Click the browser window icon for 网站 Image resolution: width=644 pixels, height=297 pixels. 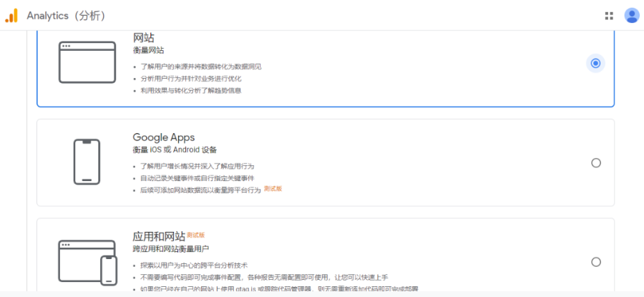[x=87, y=62]
